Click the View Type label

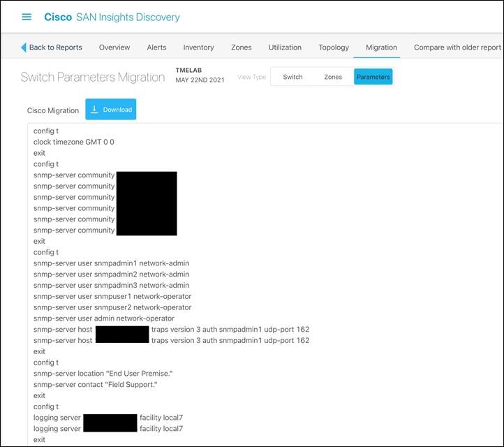coord(252,77)
